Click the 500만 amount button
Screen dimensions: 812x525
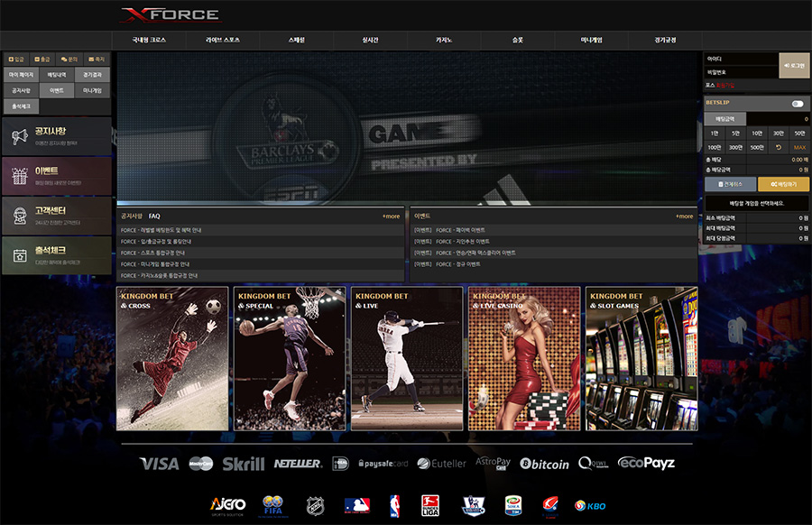click(757, 148)
